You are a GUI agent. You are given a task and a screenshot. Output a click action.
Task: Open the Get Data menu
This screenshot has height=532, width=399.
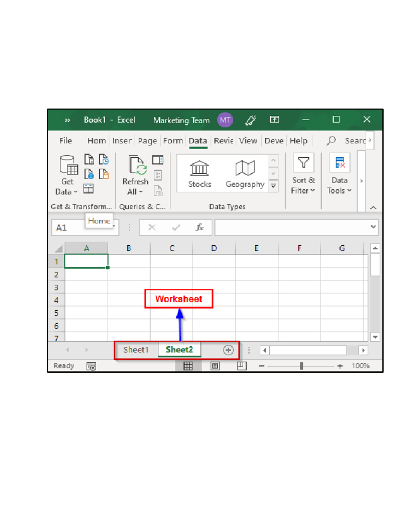point(67,176)
